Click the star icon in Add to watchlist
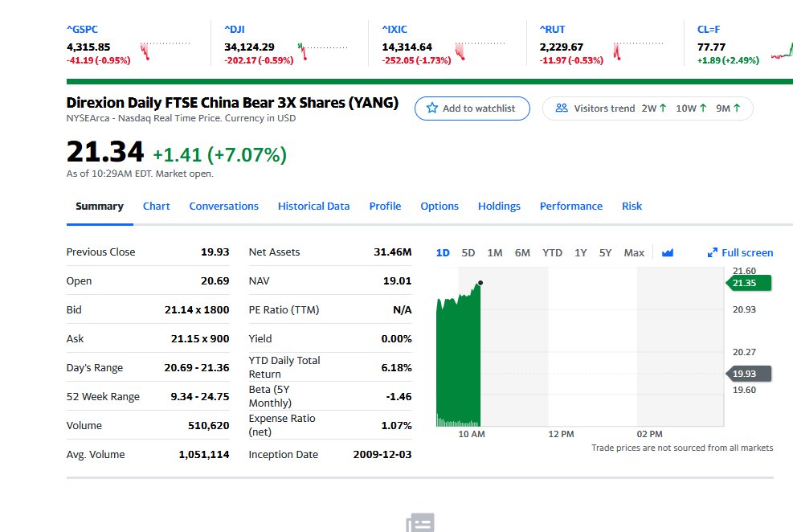 click(x=432, y=108)
